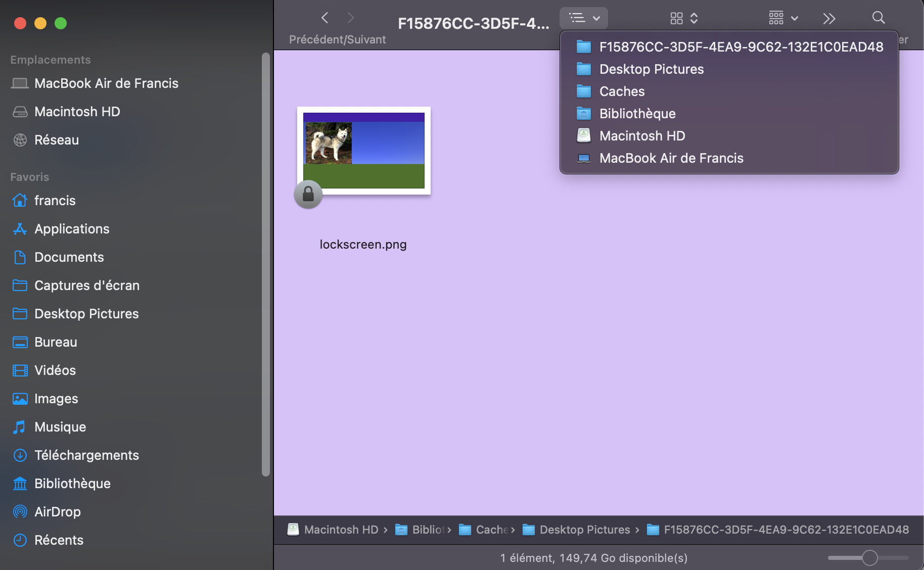Choose Macintosh HD in the path menu
The width and height of the screenshot is (924, 570).
coord(729,136)
